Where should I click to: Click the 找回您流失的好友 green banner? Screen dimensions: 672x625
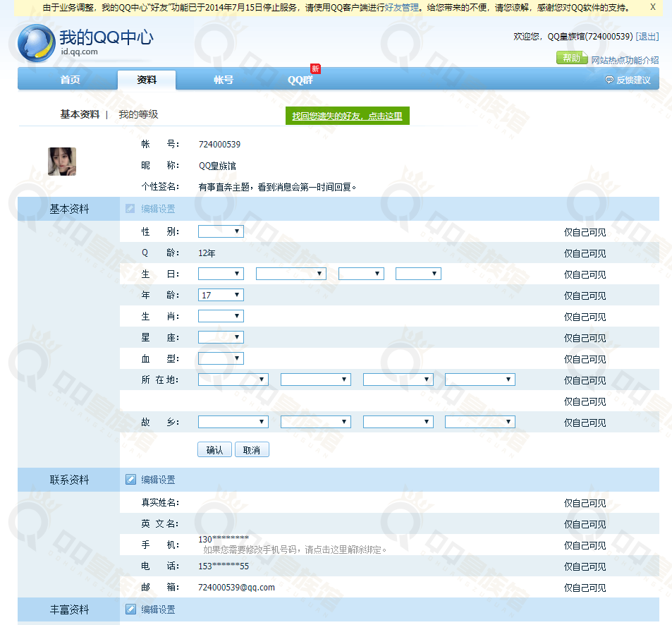347,114
